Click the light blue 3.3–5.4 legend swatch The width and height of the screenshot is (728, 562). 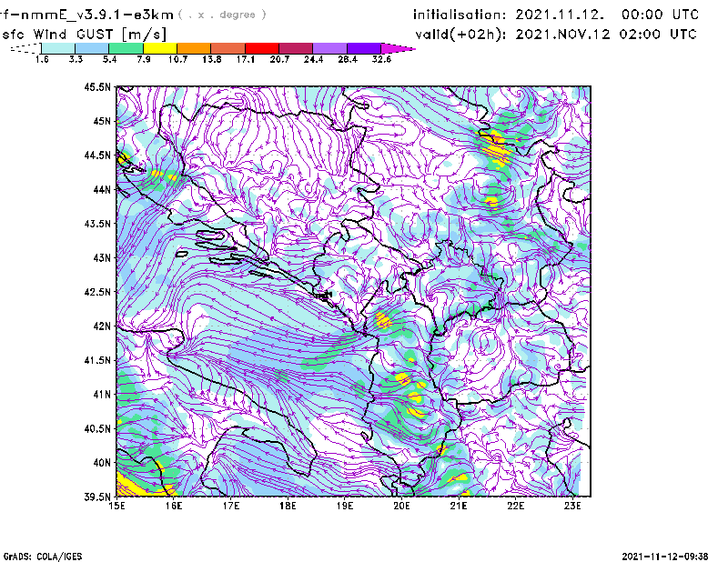pyautogui.click(x=92, y=48)
